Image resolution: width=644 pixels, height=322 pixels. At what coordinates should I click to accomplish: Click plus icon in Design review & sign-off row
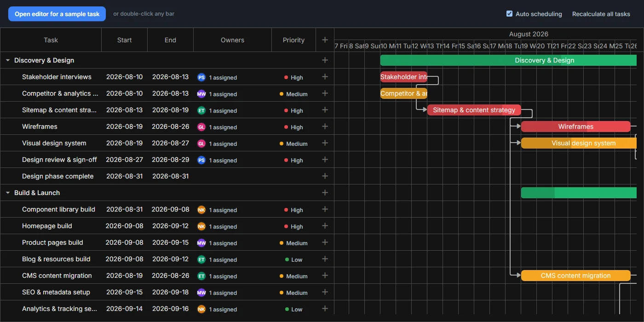[x=325, y=160]
